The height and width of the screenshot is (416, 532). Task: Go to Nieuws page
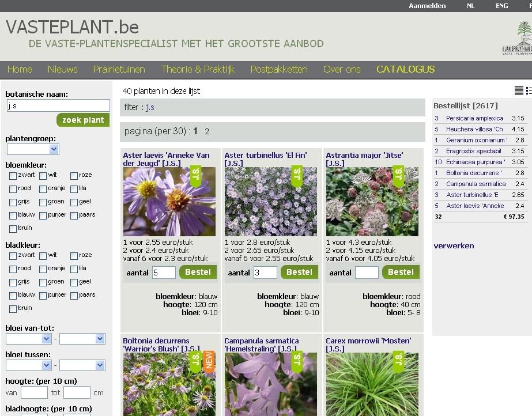(x=62, y=70)
